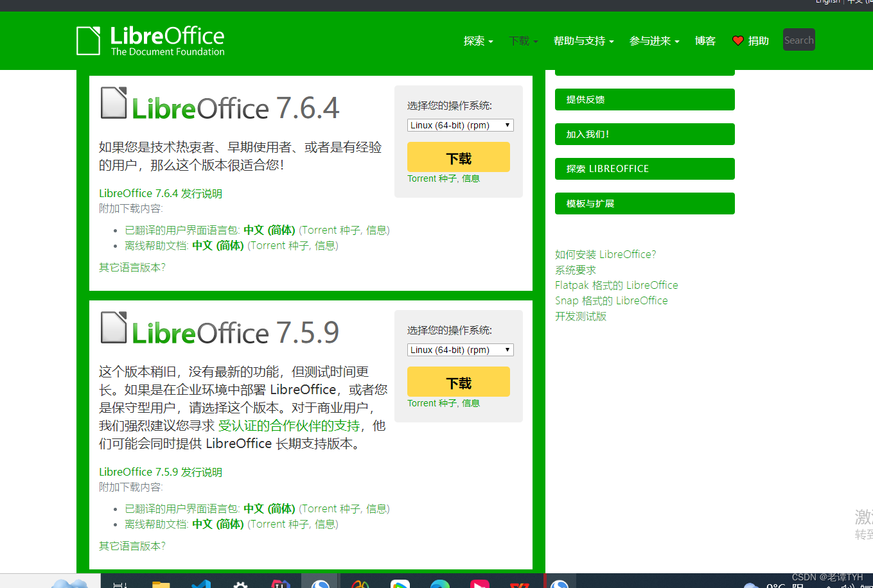
Task: Launch the blue browser icon on the taskbar
Action: click(441, 584)
